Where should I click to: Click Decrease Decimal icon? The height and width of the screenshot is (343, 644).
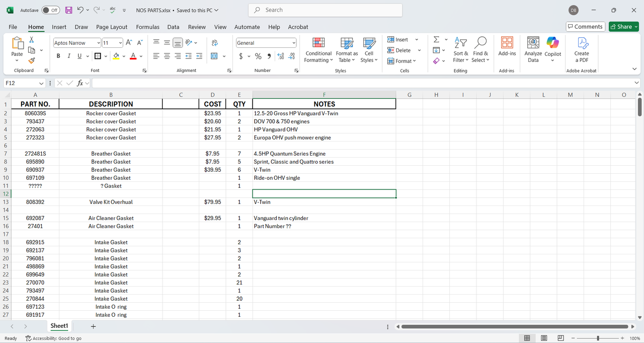[291, 56]
